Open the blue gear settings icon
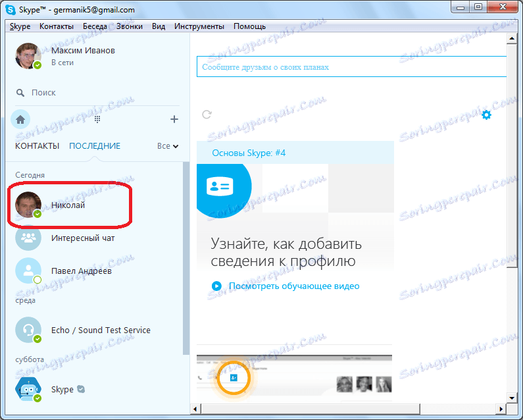 pyautogui.click(x=486, y=115)
